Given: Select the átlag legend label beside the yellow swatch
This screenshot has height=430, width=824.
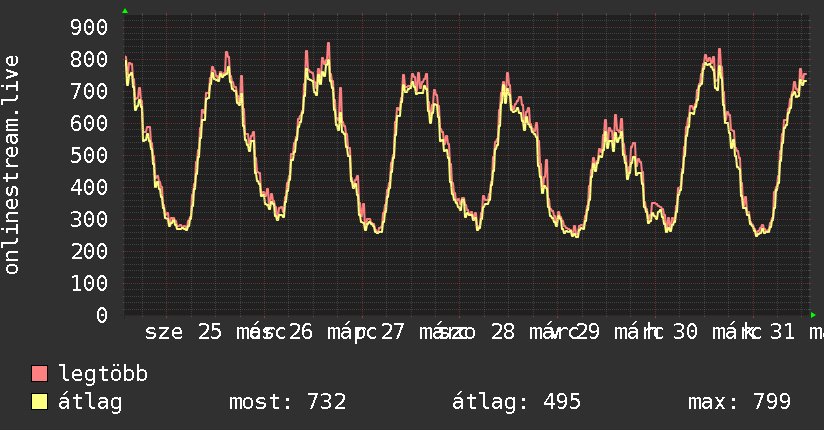Looking at the screenshot, I should pyautogui.click(x=90, y=402).
